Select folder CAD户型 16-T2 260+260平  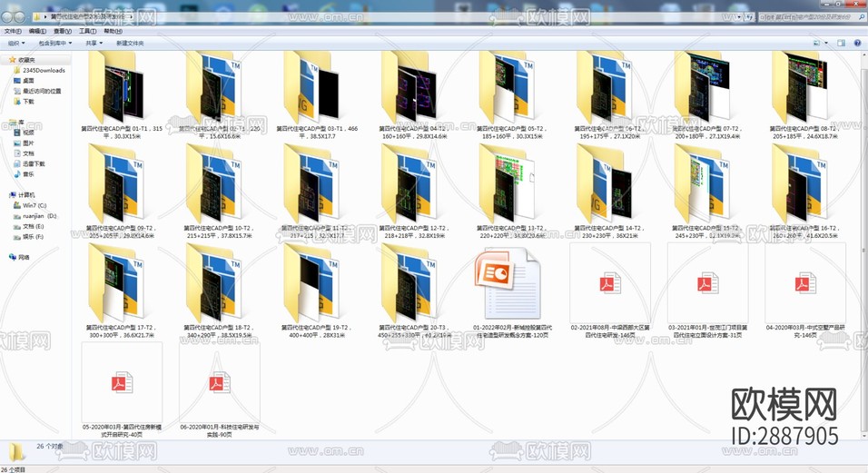coord(805,192)
